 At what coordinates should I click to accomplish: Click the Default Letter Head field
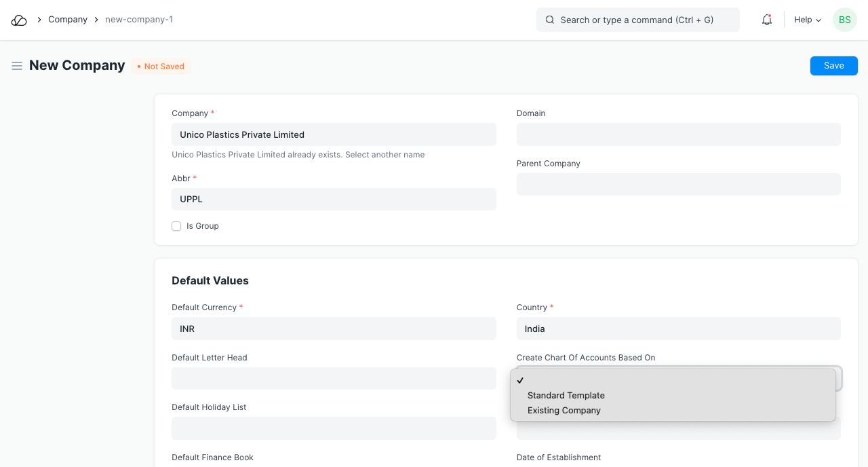tap(334, 378)
